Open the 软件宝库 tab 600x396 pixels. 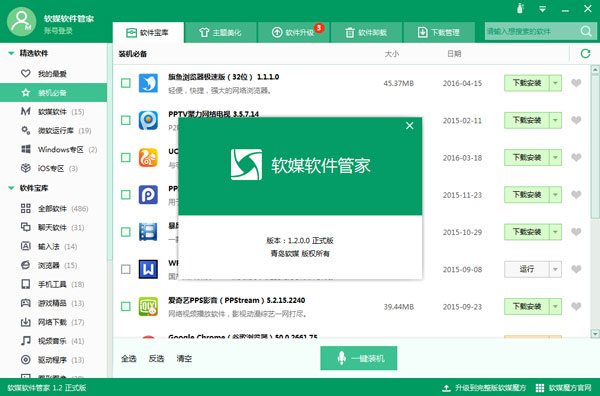click(x=148, y=33)
